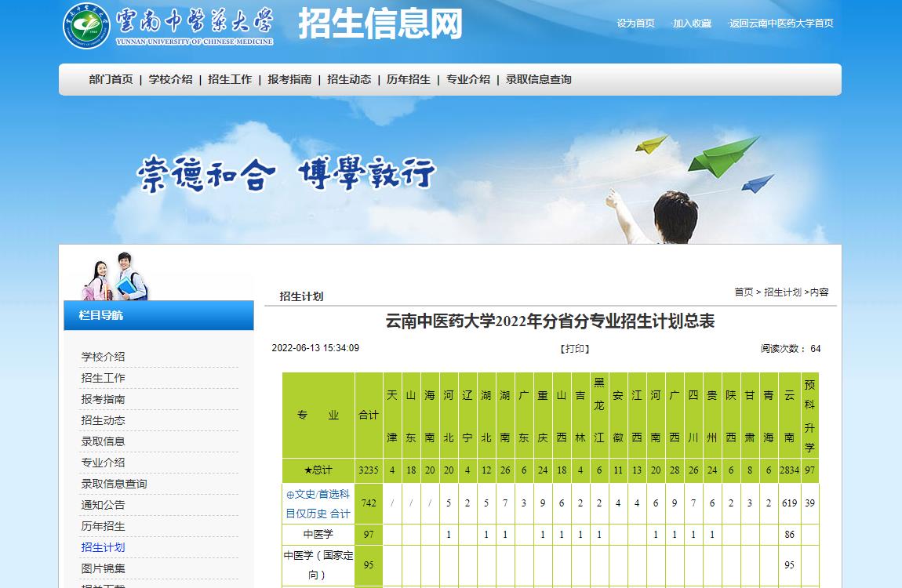The height and width of the screenshot is (588, 902).
Task: Open 录取信息查询 in sidebar list
Action: coord(114,484)
